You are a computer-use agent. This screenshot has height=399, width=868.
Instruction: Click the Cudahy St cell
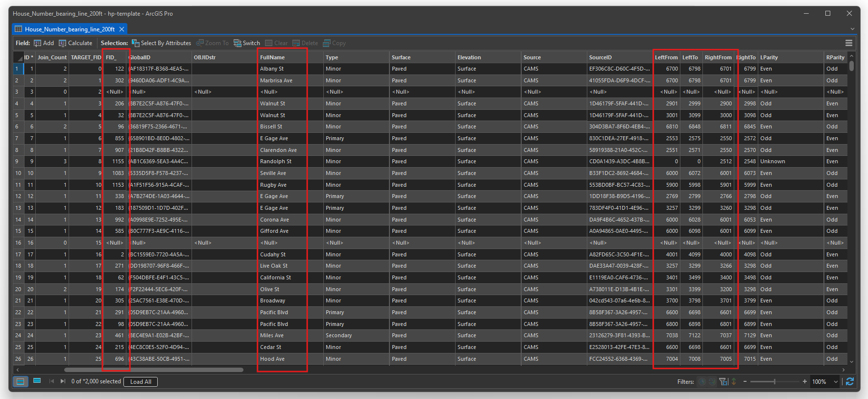pyautogui.click(x=290, y=254)
